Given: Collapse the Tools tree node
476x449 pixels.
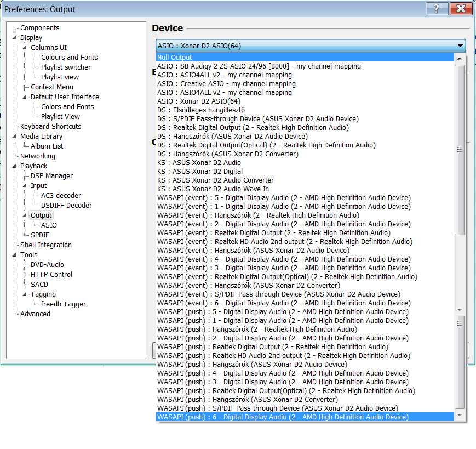Looking at the screenshot, I should coord(14,255).
